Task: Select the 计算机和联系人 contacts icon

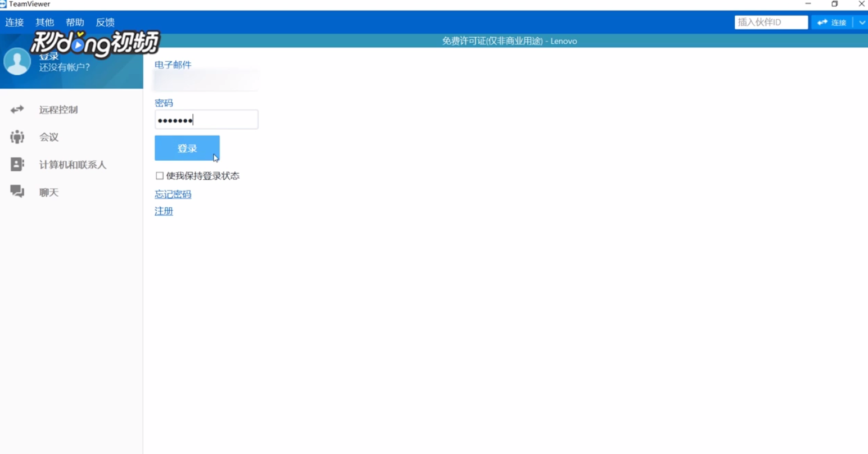Action: pos(17,164)
